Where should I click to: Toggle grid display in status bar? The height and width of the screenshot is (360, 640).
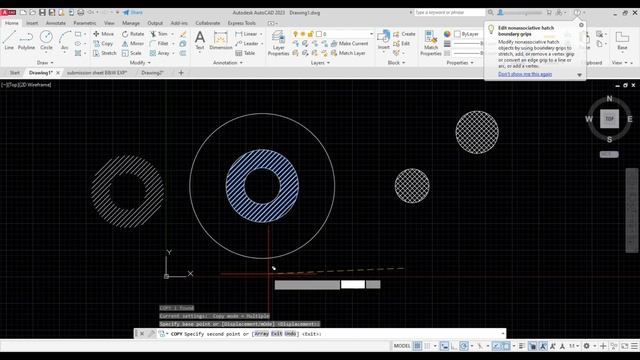417,346
